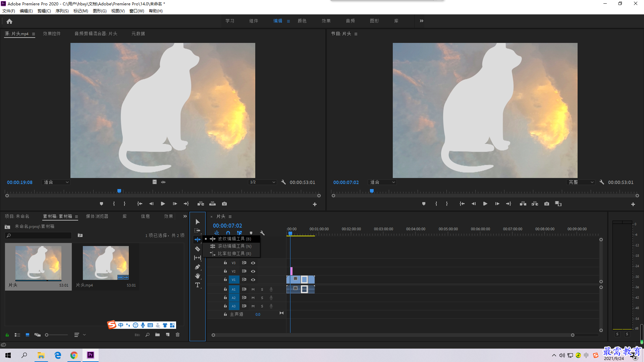Image resolution: width=644 pixels, height=362 pixels.
Task: Click Source monitor playhead marker
Action: click(x=119, y=191)
